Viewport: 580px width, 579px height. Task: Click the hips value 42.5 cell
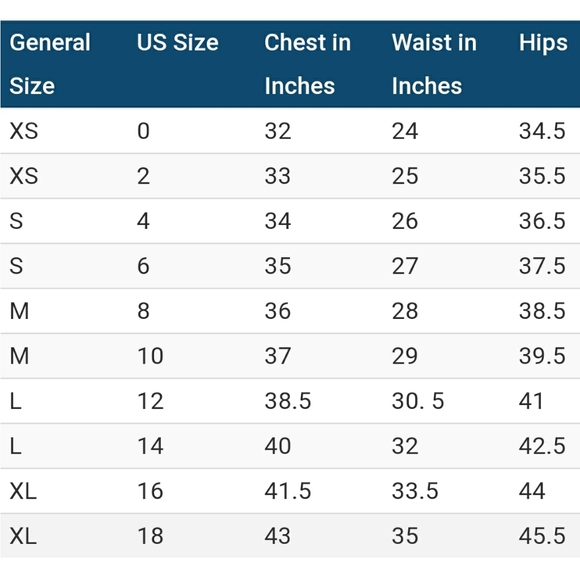pyautogui.click(x=542, y=446)
